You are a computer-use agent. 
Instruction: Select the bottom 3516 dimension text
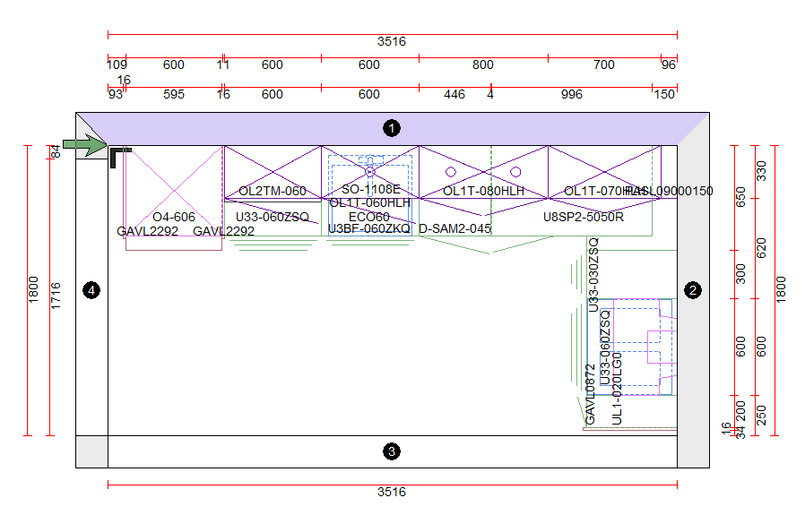(391, 492)
